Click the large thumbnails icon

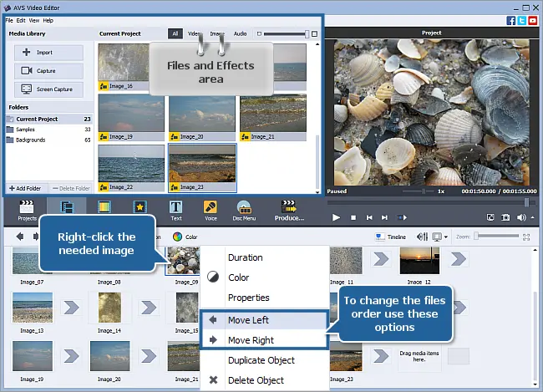pyautogui.click(x=314, y=34)
